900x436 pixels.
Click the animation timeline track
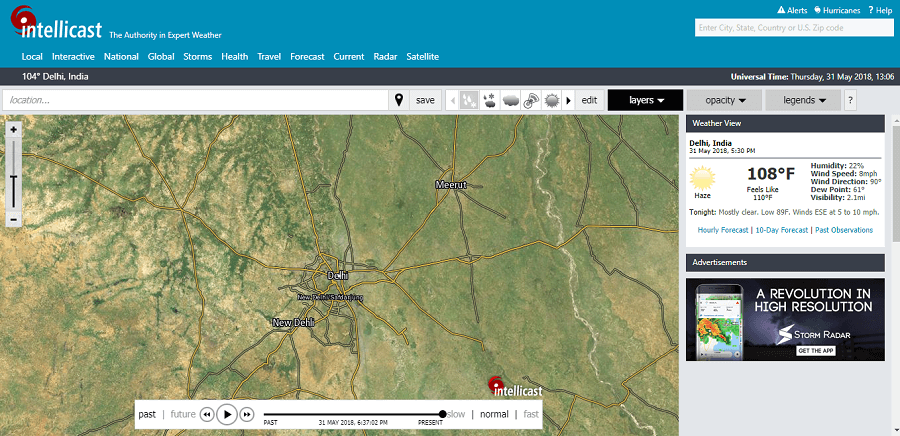pyautogui.click(x=352, y=414)
